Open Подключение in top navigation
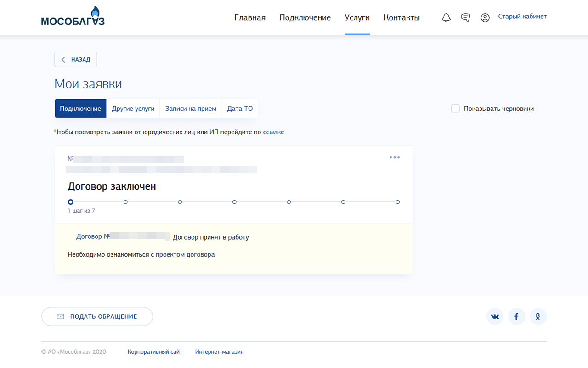Viewport: 588px width, 368px height. pyautogui.click(x=305, y=17)
